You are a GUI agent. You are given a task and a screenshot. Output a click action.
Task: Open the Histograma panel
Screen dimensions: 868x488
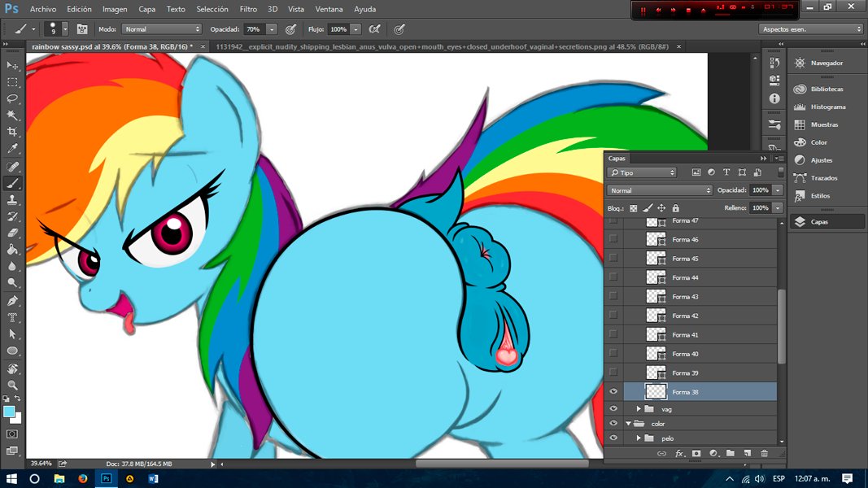(x=827, y=107)
